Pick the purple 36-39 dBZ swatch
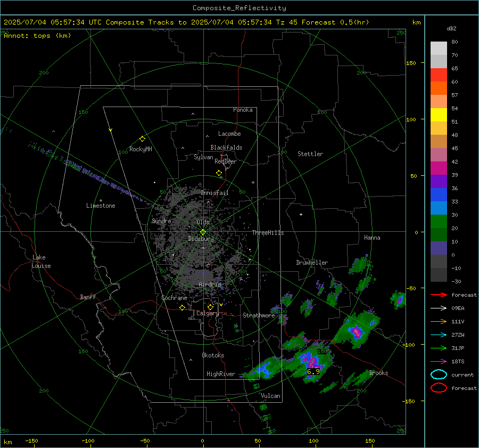Screen dimensions: 479x448 tap(439, 182)
